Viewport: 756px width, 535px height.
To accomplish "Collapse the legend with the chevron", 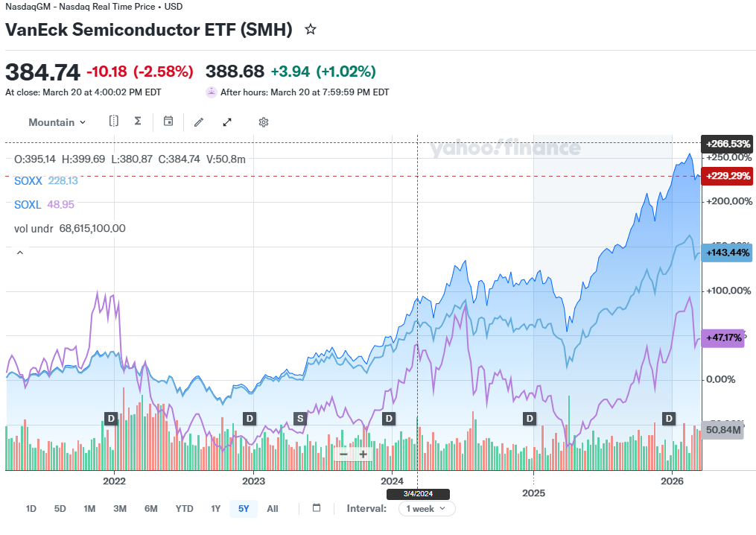I will click(20, 253).
